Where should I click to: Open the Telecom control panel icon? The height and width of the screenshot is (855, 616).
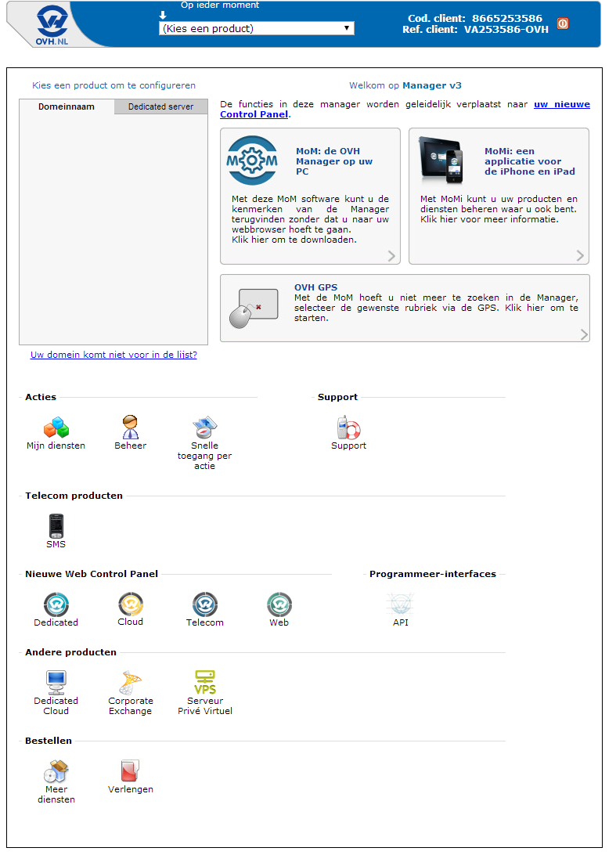pyautogui.click(x=204, y=604)
